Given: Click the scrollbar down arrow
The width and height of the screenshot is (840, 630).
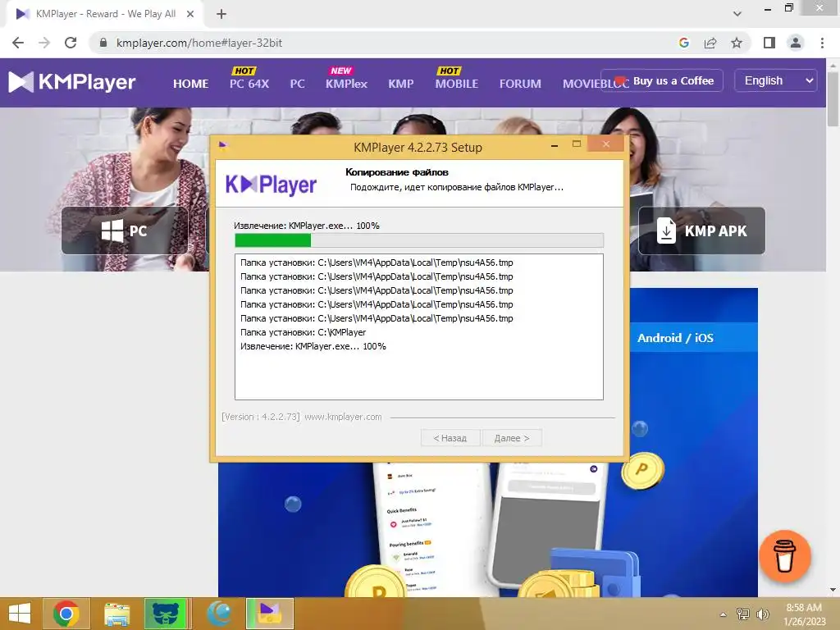Looking at the screenshot, I should coord(833,590).
